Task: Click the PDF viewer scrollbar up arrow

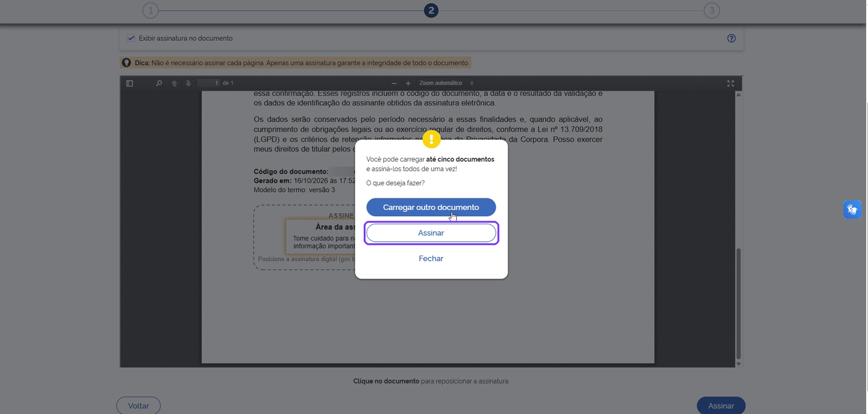Action: pyautogui.click(x=738, y=95)
